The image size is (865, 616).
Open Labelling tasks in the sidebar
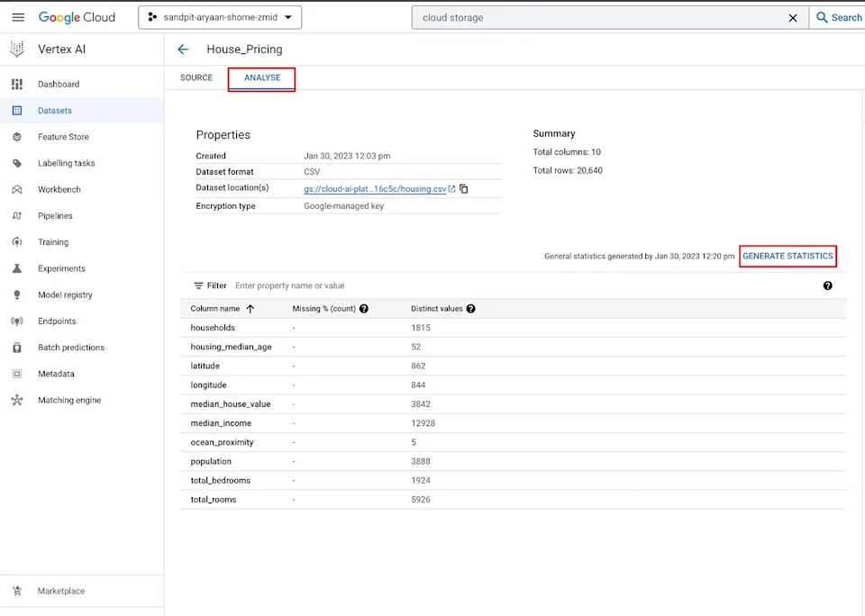pos(82,163)
